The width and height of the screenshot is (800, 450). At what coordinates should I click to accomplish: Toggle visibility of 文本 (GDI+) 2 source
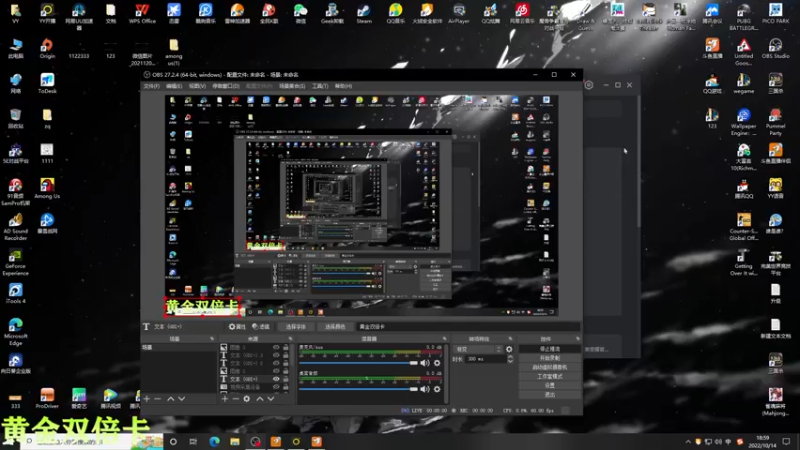[x=276, y=363]
